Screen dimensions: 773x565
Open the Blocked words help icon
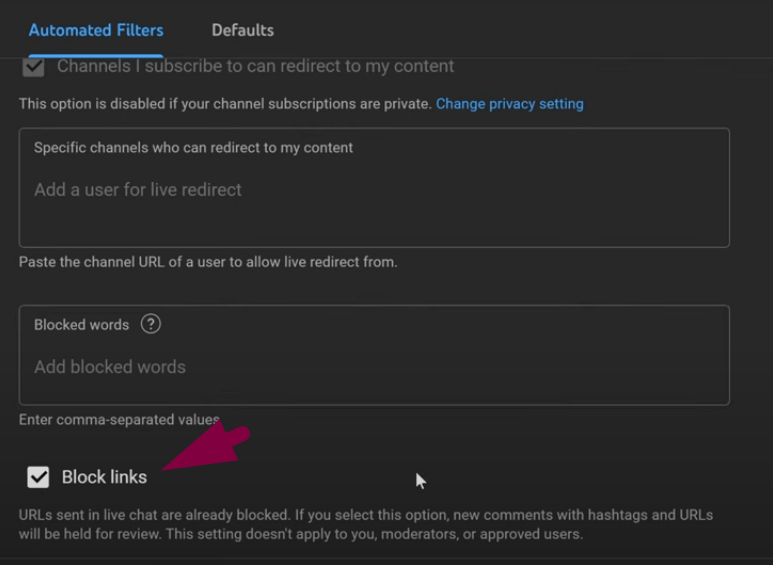[x=150, y=324]
